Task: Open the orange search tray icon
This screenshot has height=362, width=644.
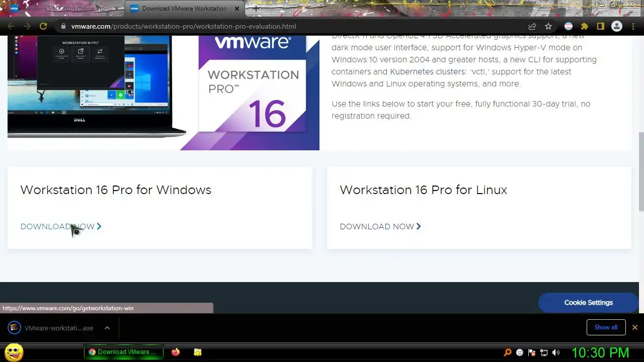Action: [x=508, y=352]
